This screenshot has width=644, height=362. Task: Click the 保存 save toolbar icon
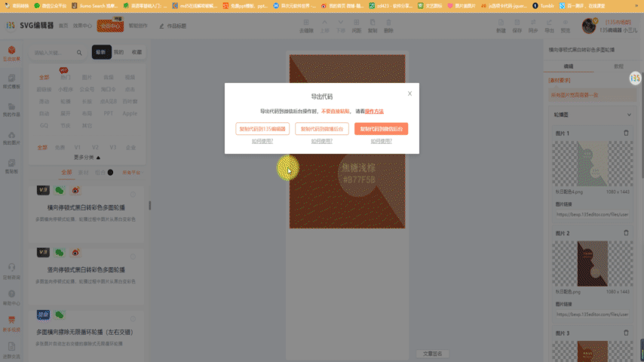[x=517, y=26]
